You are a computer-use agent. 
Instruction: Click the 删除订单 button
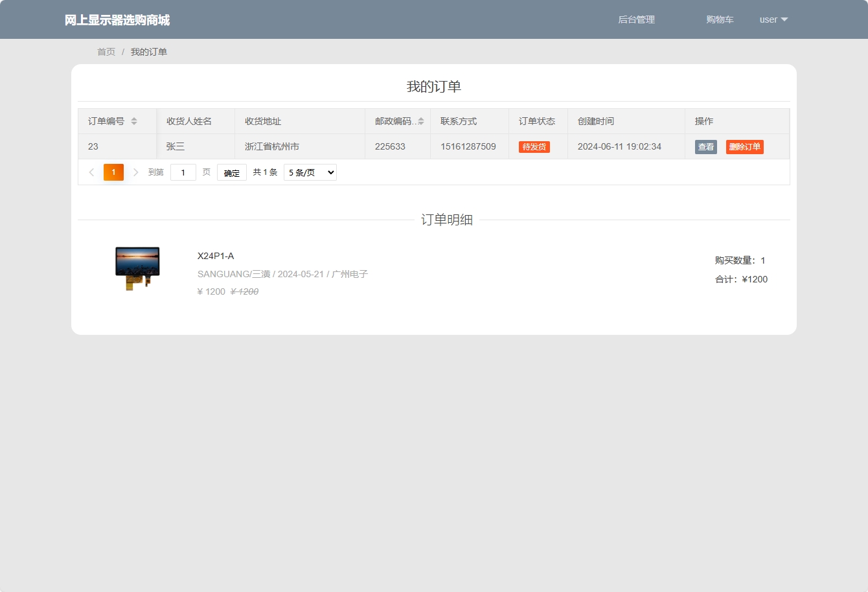(x=744, y=146)
